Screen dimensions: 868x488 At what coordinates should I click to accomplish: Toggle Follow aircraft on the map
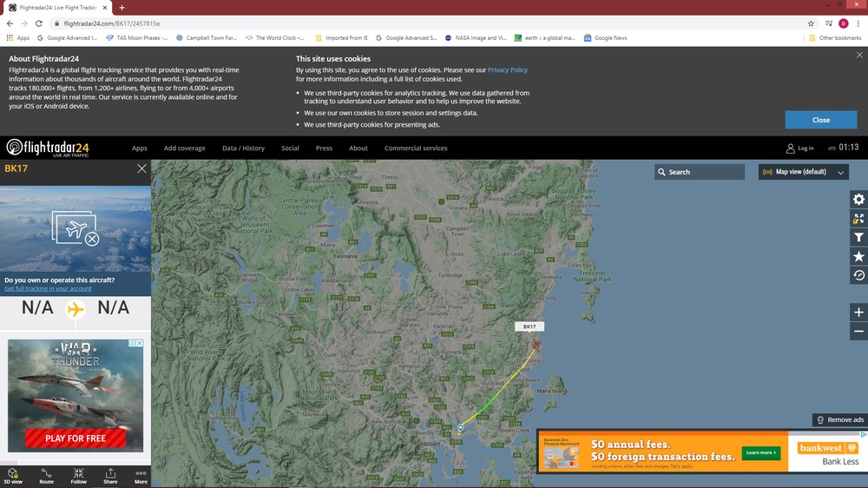[78, 475]
